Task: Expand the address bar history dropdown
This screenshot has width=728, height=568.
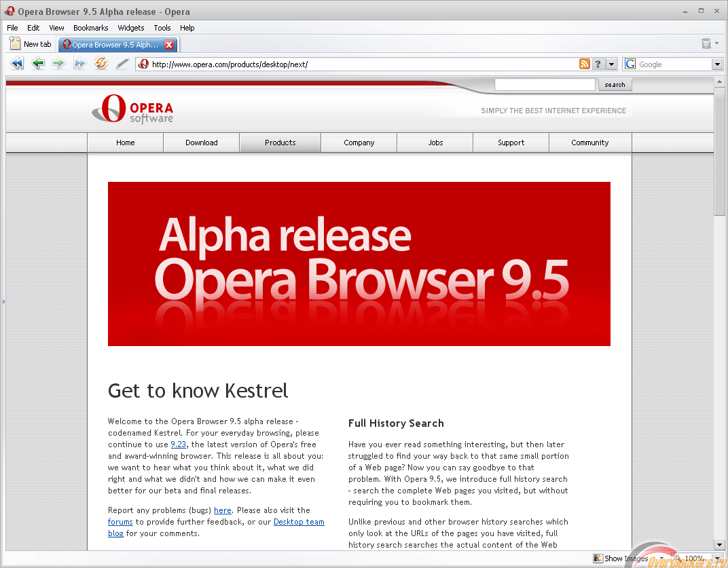Action: click(x=612, y=64)
